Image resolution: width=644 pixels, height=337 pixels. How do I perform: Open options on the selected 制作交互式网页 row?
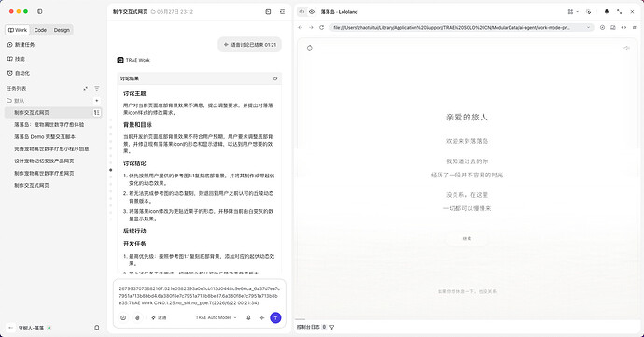[x=96, y=113]
